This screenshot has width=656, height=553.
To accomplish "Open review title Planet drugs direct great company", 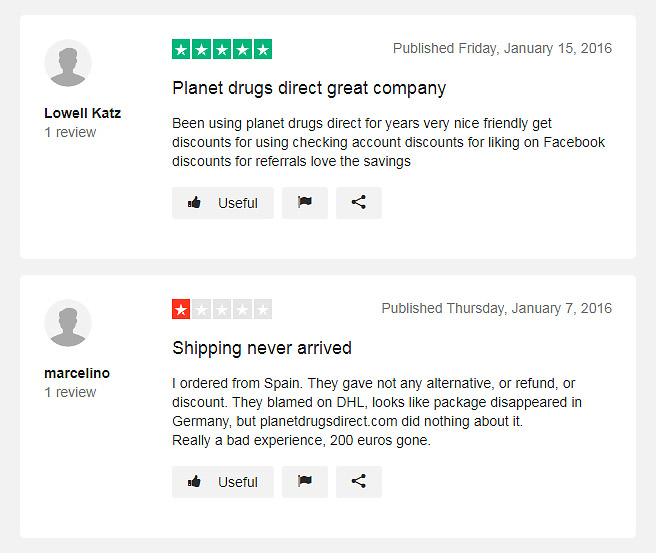I will tap(309, 89).
